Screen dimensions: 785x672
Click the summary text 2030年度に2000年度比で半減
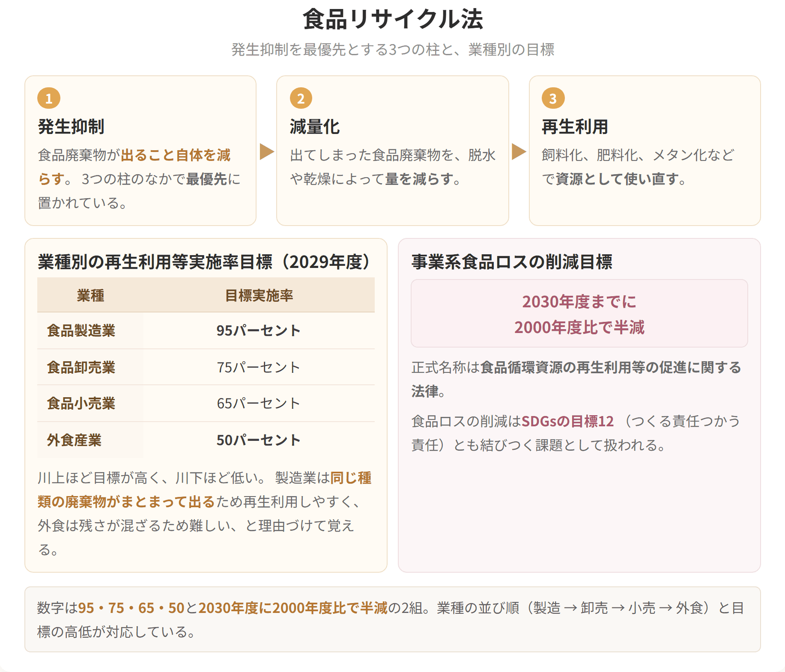click(293, 608)
